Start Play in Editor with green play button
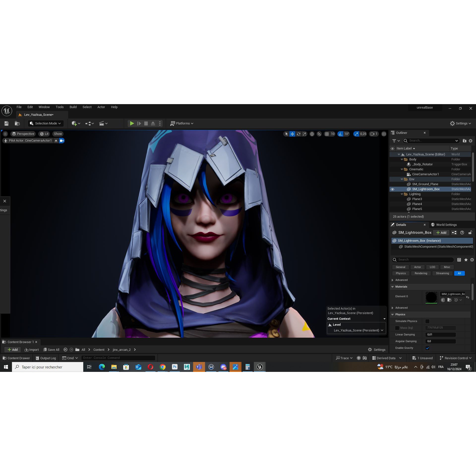Screen dimensions: 476x476 pyautogui.click(x=132, y=123)
